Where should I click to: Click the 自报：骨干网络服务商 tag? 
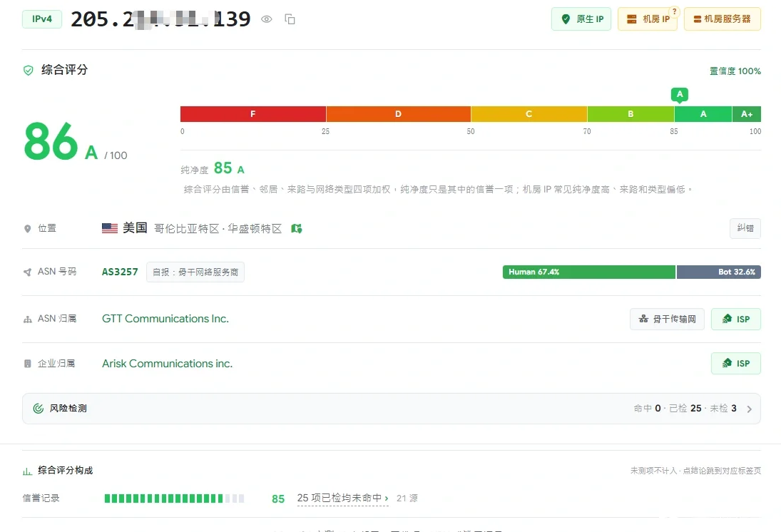pos(195,272)
